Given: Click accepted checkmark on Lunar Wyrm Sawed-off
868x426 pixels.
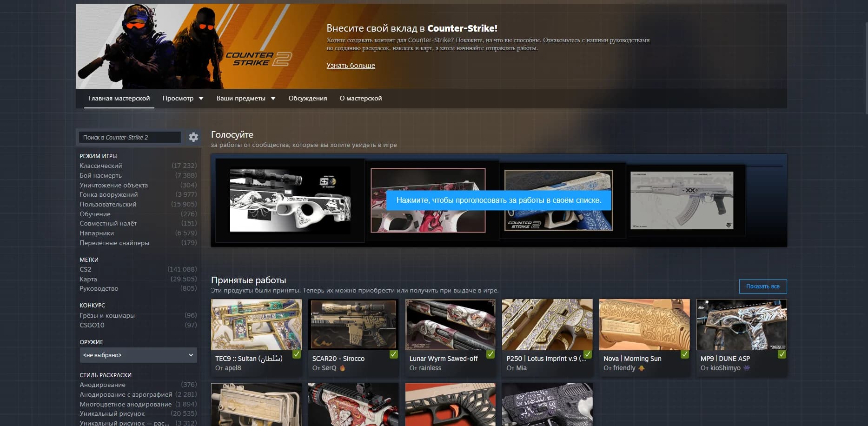Looking at the screenshot, I should coord(490,354).
